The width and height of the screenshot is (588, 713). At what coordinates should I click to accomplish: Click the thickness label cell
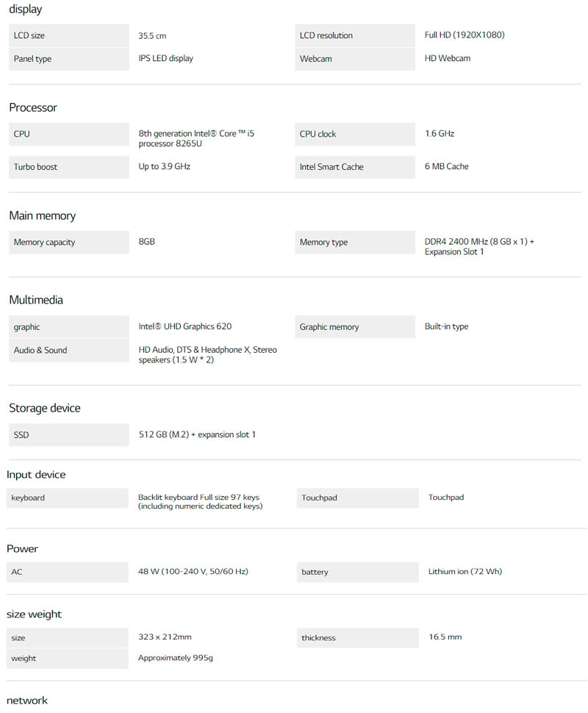click(x=357, y=638)
